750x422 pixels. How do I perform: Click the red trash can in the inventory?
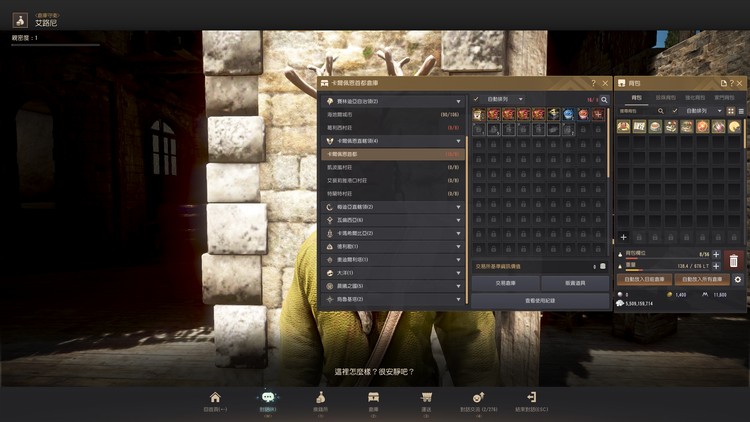(733, 261)
